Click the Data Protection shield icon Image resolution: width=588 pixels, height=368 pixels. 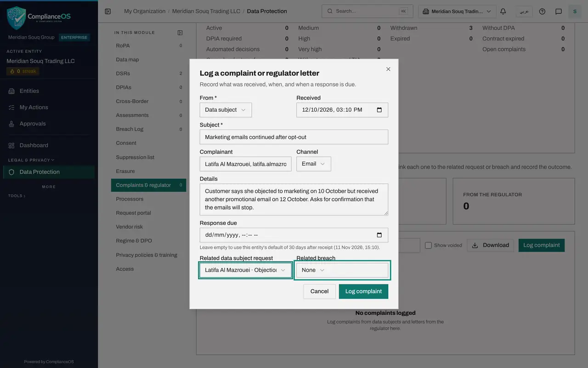pyautogui.click(x=11, y=172)
